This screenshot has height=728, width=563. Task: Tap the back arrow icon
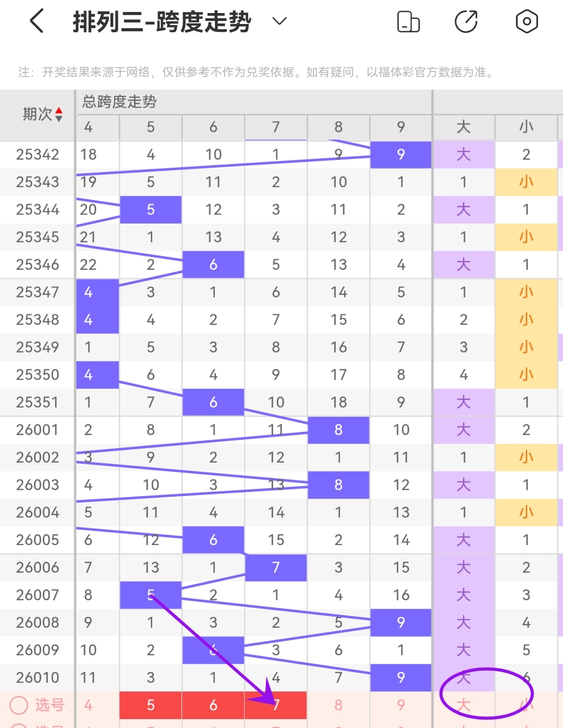point(35,21)
